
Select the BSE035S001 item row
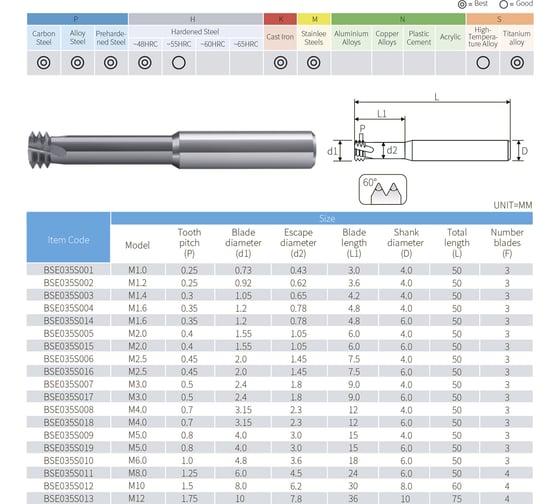(x=280, y=270)
